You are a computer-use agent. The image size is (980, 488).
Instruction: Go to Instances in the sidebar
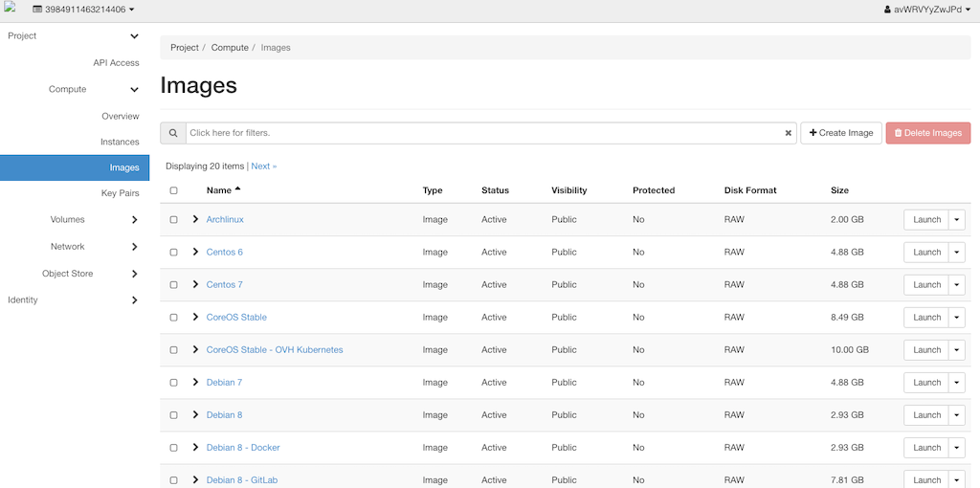120,142
